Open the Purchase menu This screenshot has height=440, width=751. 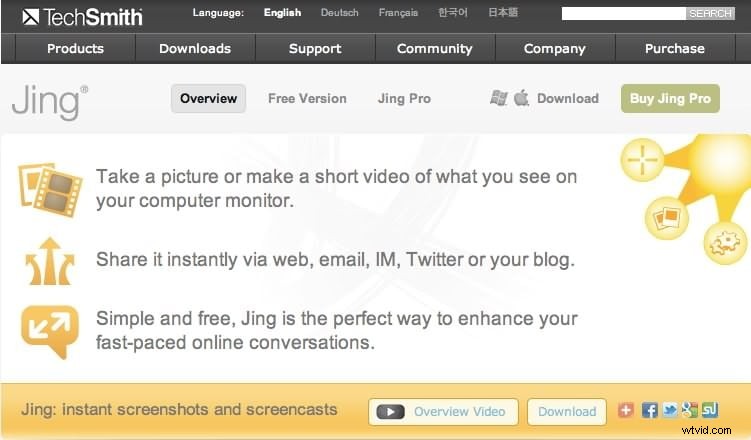(x=674, y=48)
